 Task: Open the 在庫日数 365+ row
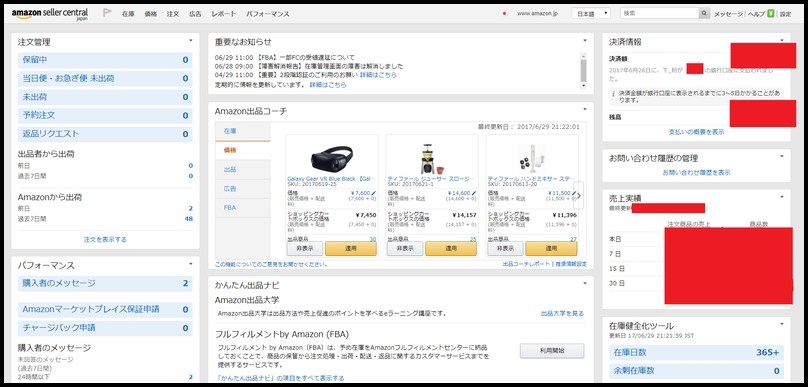[696, 352]
